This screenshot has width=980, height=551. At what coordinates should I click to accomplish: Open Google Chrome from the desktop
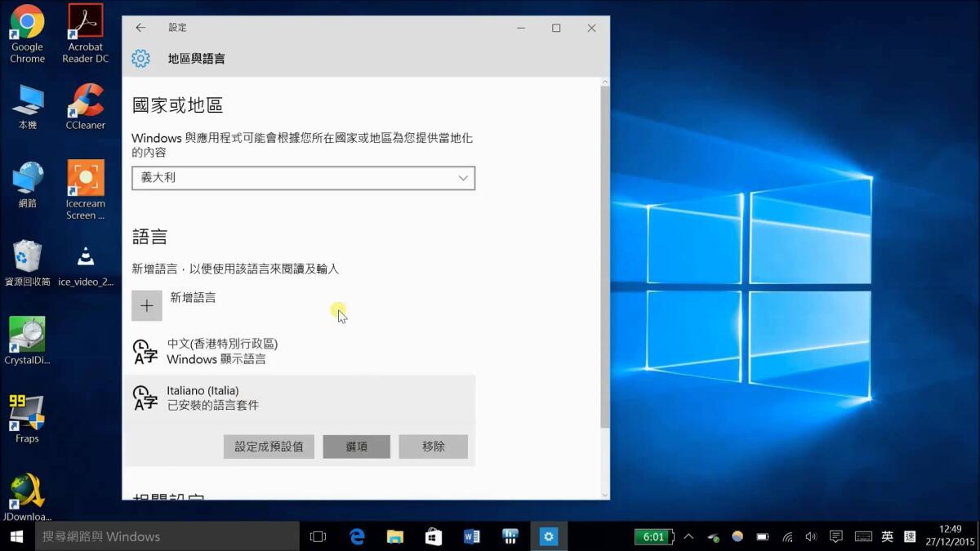click(x=27, y=24)
